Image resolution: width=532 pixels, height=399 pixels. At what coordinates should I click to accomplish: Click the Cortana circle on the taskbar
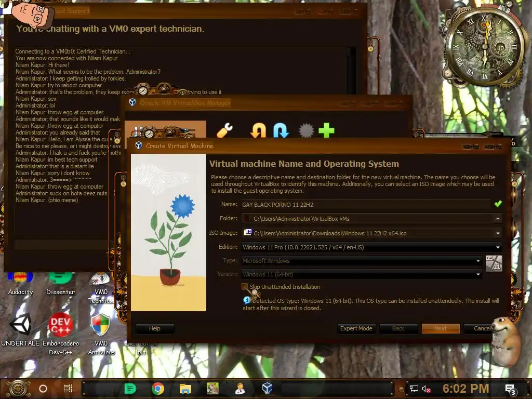(x=43, y=389)
